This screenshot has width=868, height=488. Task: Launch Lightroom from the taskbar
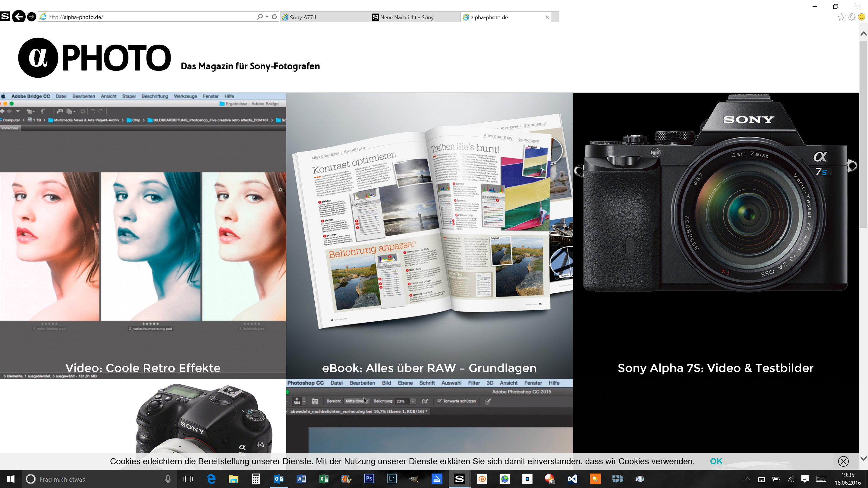392,479
